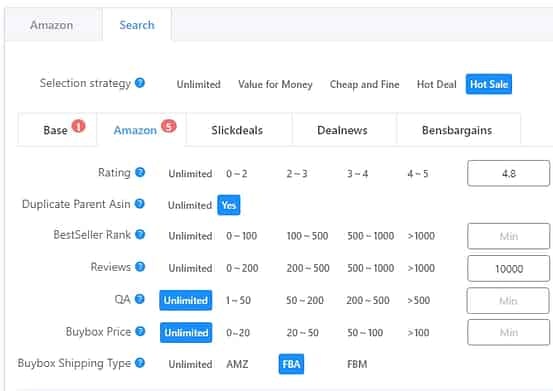Click the Reviews input showing 10000

pos(509,269)
